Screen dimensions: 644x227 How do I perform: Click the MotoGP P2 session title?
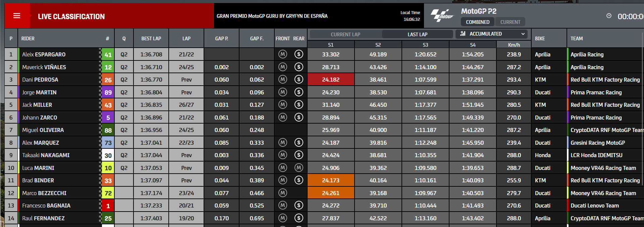click(479, 11)
